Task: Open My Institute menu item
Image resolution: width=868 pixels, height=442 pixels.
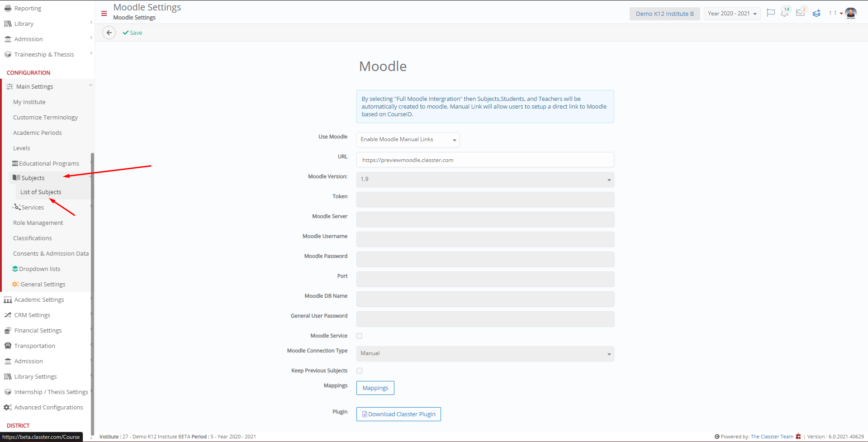Action: 29,102
